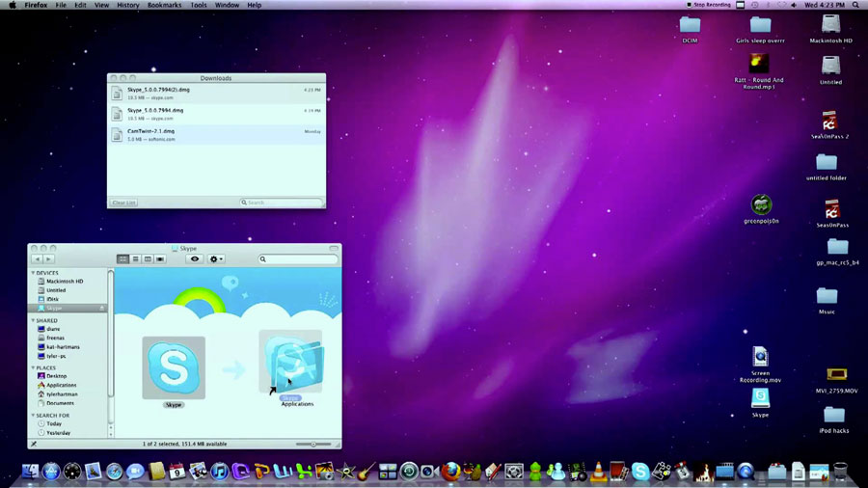Open the Window menu
This screenshot has height=488, width=868.
pos(227,5)
